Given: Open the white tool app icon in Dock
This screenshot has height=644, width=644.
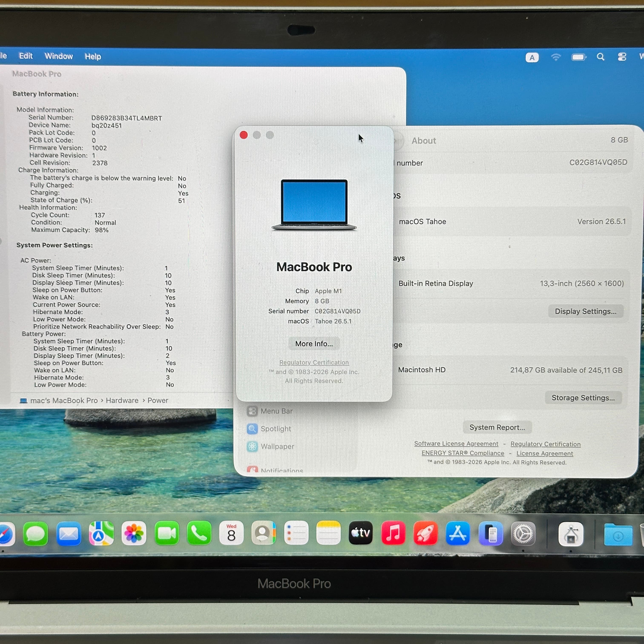Looking at the screenshot, I should 571,534.
